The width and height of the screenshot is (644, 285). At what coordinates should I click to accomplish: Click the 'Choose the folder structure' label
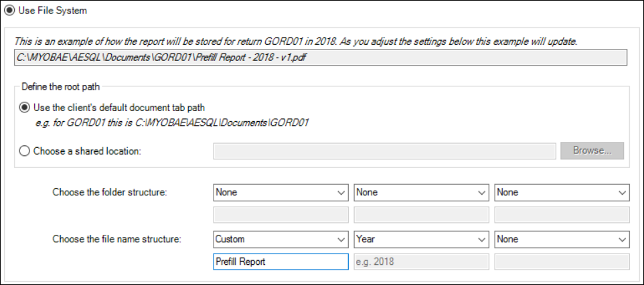(109, 193)
